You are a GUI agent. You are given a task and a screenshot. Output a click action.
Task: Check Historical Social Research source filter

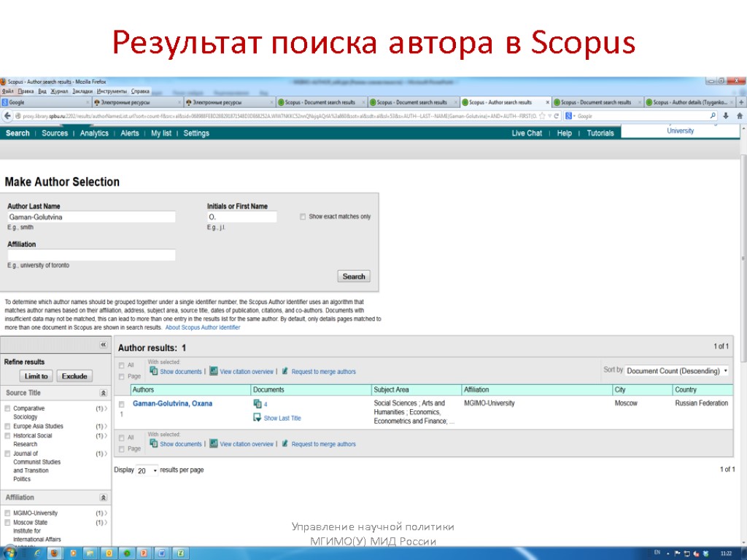(7, 436)
